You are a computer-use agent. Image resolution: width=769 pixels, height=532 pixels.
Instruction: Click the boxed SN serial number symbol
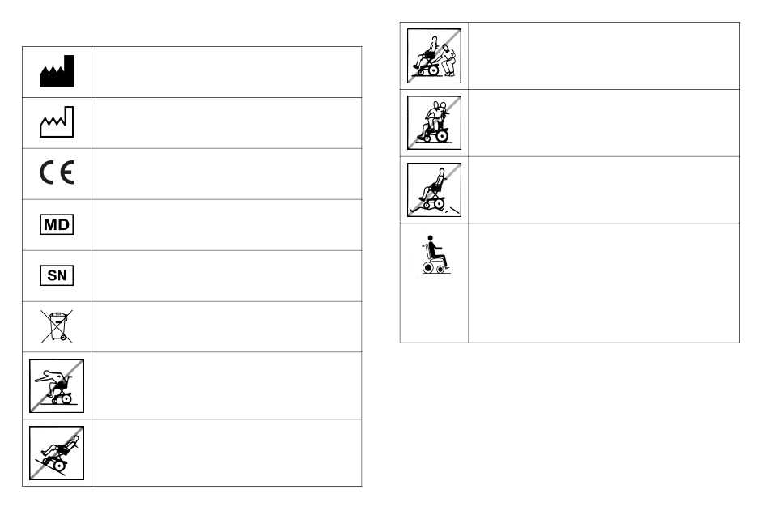click(x=57, y=275)
